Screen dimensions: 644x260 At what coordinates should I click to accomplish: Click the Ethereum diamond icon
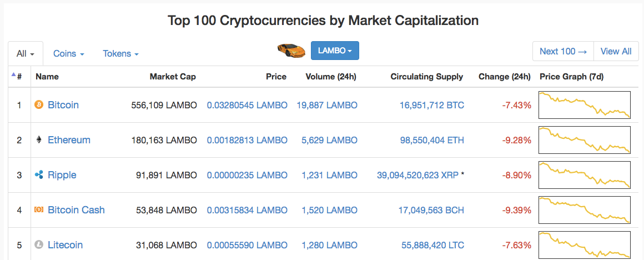point(39,140)
